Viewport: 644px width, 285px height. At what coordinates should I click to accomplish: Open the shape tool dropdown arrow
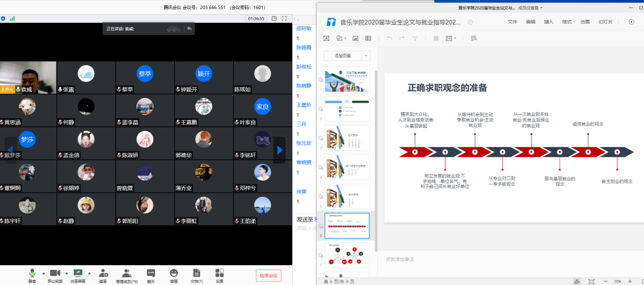click(x=345, y=39)
